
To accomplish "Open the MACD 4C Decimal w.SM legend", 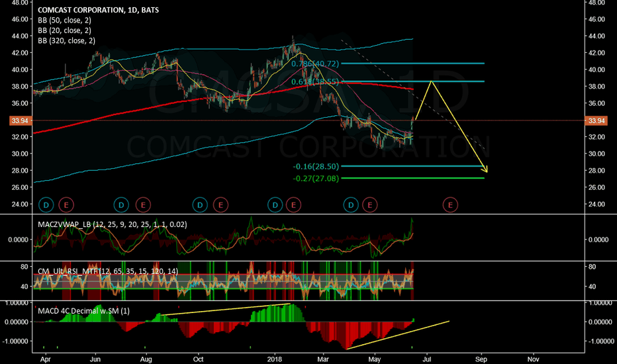I will 84,311.
